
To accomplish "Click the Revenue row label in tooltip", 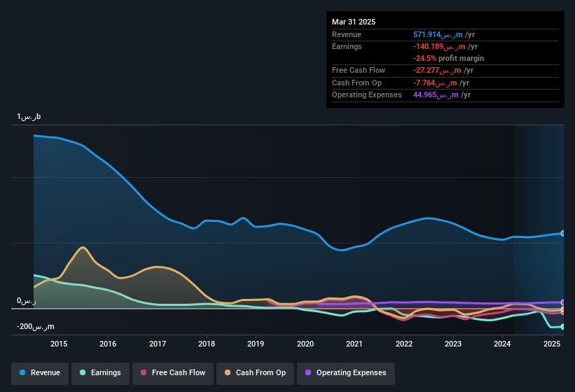I will [347, 34].
